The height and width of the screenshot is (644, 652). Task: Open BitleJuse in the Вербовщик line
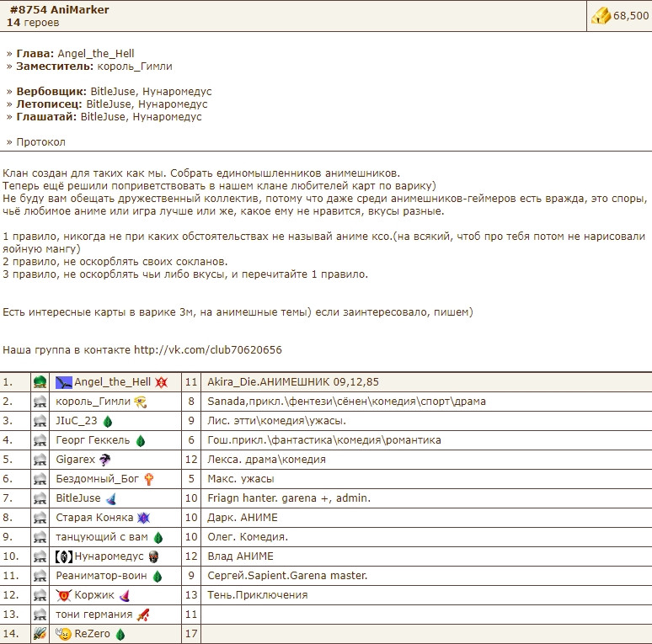(x=111, y=92)
